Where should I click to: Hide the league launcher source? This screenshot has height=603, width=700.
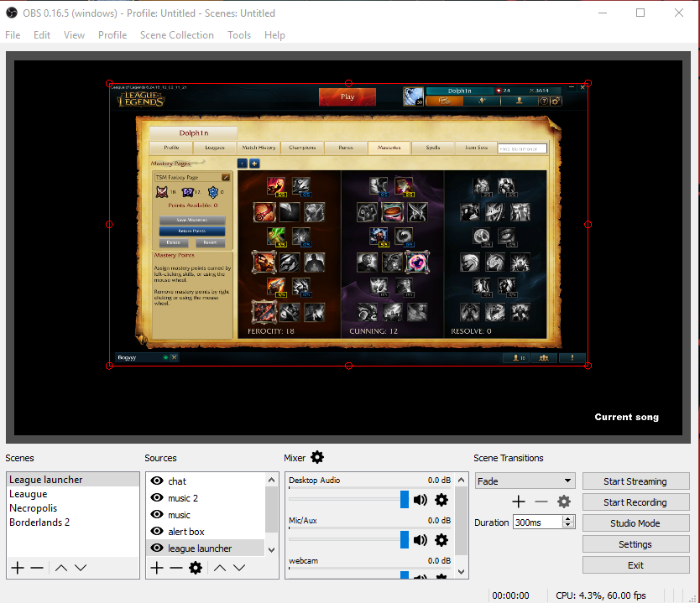tap(157, 548)
